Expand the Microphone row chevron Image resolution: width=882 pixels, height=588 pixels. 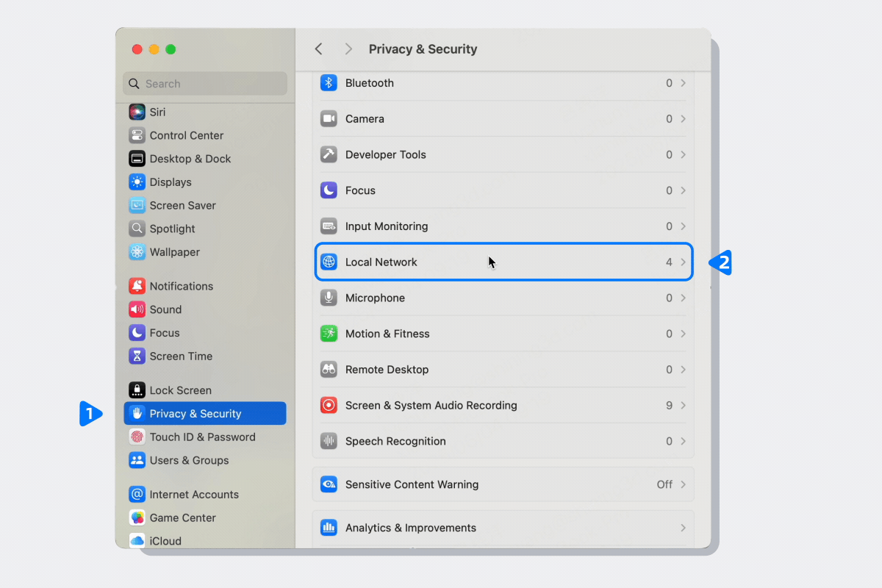[683, 298]
